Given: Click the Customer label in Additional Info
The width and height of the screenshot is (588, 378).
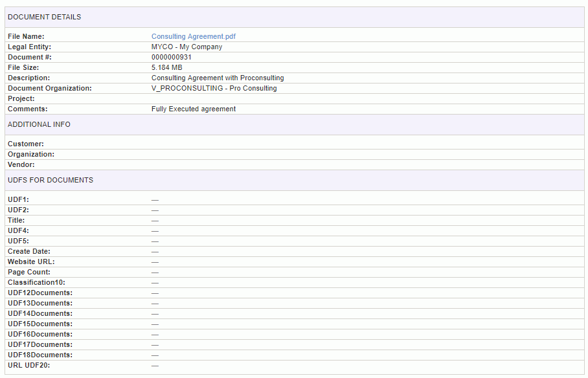Looking at the screenshot, I should click(26, 144).
